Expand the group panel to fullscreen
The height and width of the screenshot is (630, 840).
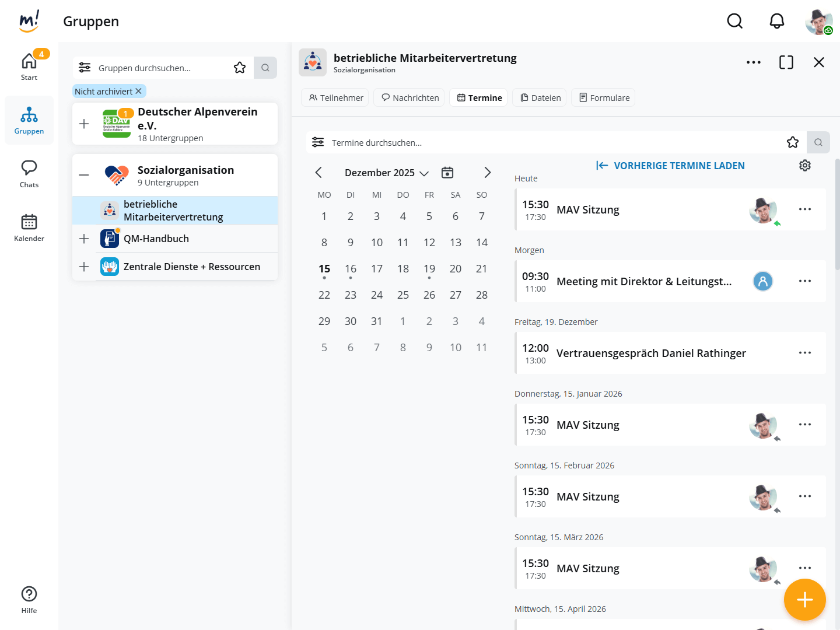pyautogui.click(x=786, y=62)
